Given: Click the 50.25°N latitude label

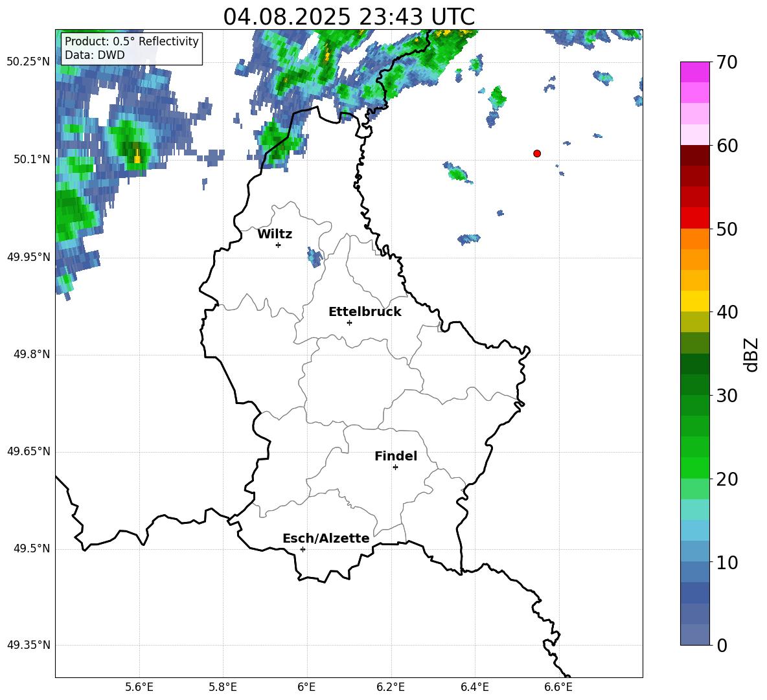Looking at the screenshot, I should [x=29, y=62].
